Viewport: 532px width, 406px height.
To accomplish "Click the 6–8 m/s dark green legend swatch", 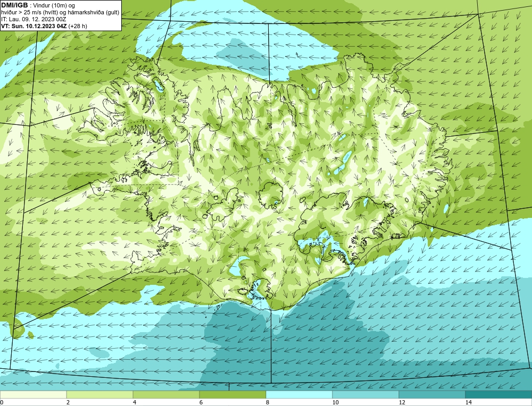I will click(233, 394).
